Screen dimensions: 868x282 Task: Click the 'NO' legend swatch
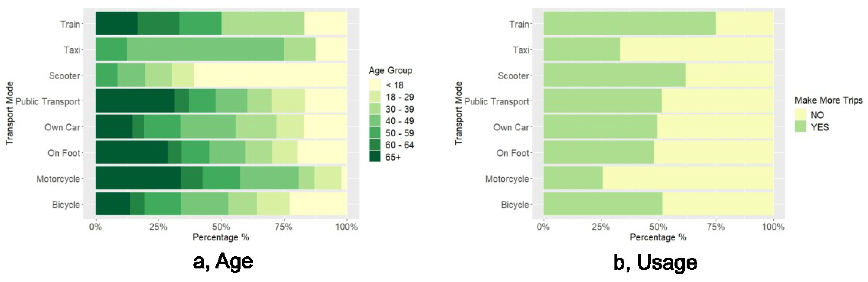click(x=801, y=115)
